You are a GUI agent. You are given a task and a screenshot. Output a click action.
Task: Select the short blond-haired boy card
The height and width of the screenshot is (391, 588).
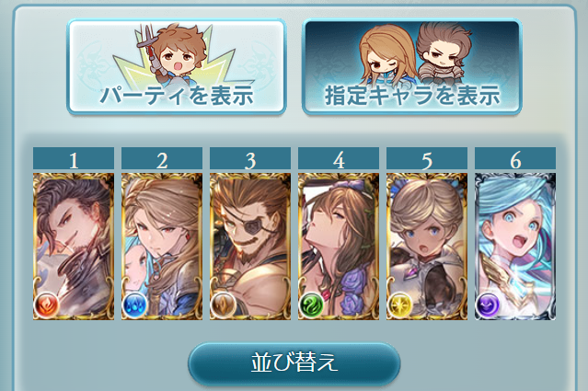tap(427, 247)
